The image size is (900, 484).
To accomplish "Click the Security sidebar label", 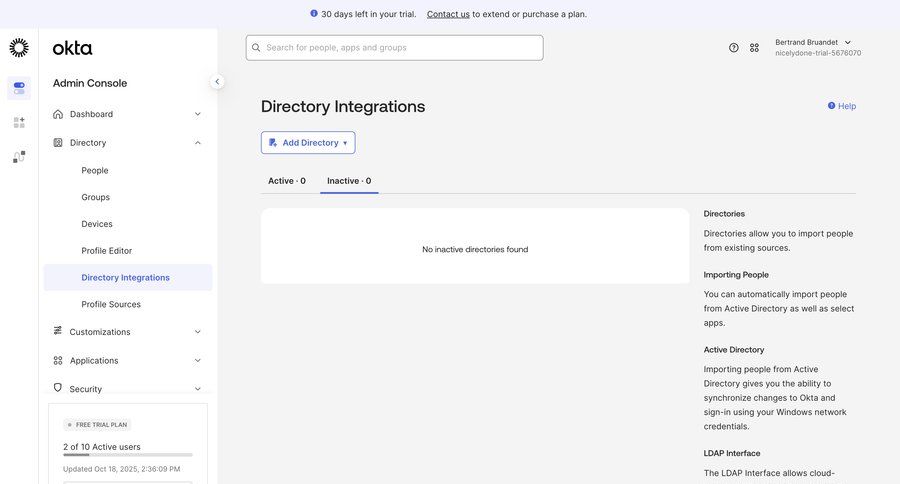I will (86, 389).
